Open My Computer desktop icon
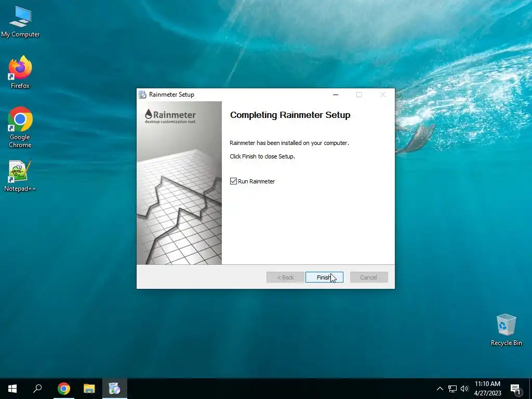 20,22
